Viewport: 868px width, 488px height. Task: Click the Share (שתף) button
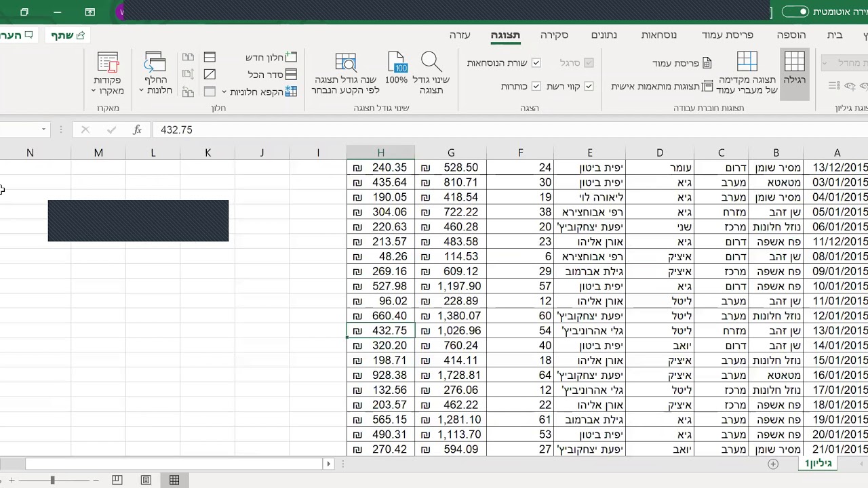[67, 35]
